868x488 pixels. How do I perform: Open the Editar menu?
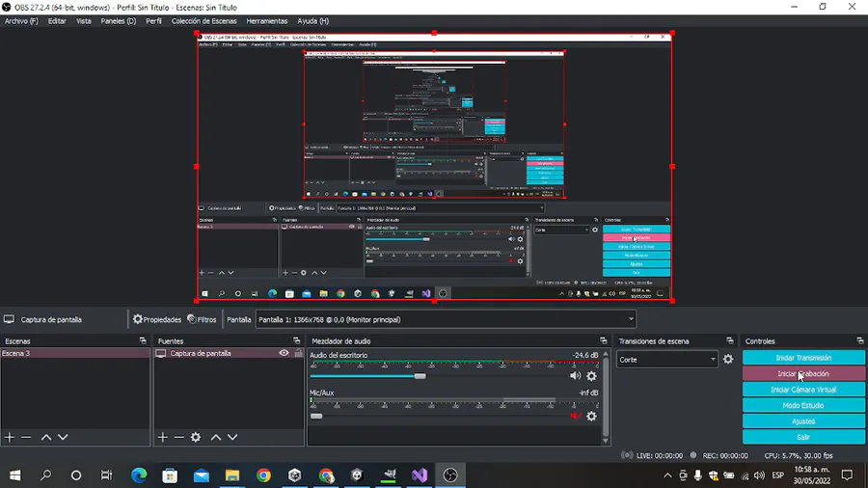coord(57,21)
